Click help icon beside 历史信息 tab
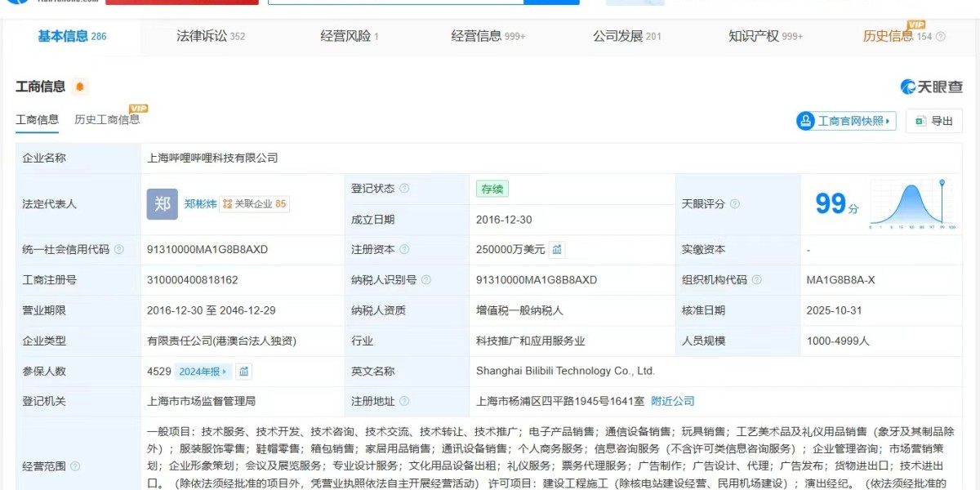Screen dimensions: 980x490 point(940,37)
